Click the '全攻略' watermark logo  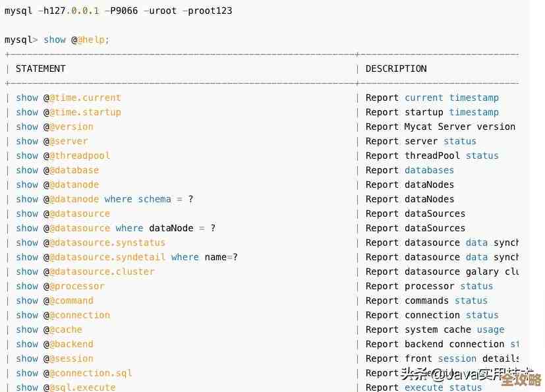click(521, 379)
